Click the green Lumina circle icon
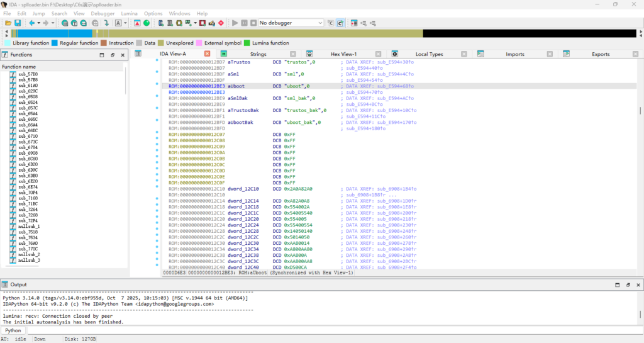The height and width of the screenshot is (343, 644). pos(147,23)
